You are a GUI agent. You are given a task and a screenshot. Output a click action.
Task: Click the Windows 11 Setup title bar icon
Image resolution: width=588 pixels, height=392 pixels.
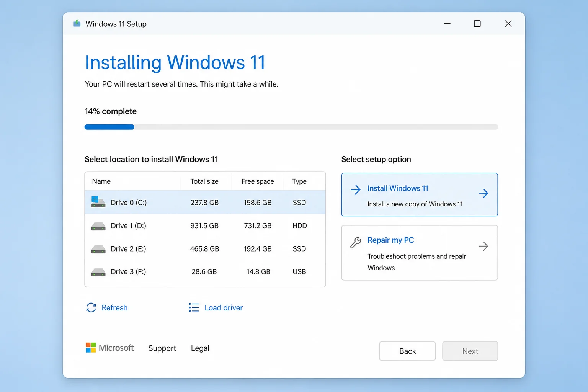(x=77, y=23)
